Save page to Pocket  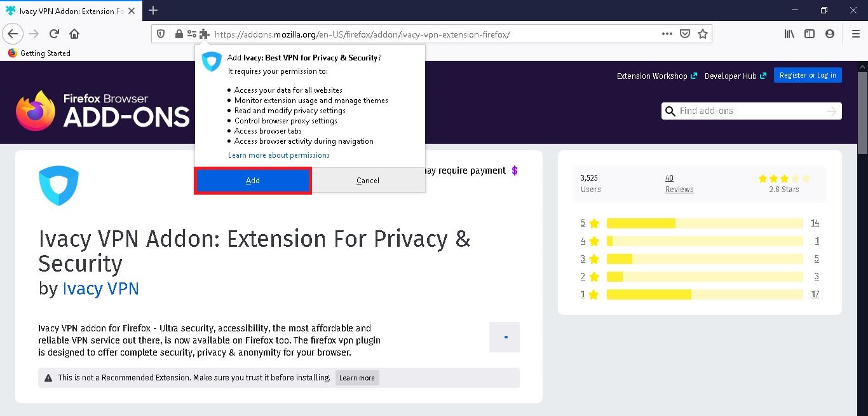click(x=685, y=34)
